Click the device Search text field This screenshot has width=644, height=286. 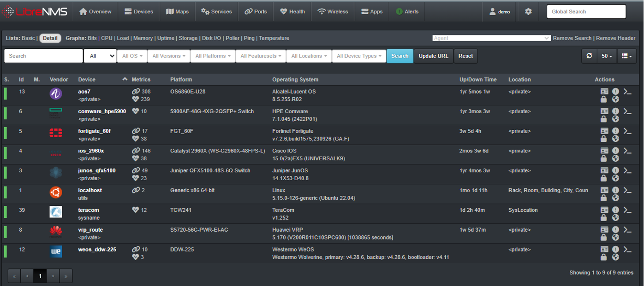pos(43,56)
